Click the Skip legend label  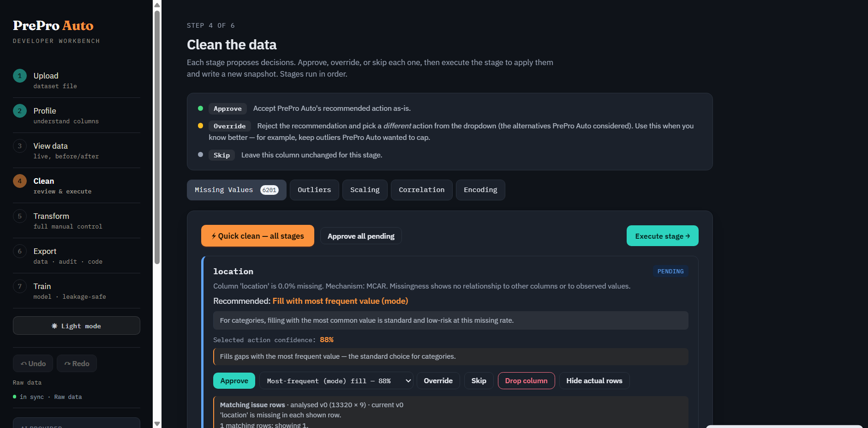(221, 155)
